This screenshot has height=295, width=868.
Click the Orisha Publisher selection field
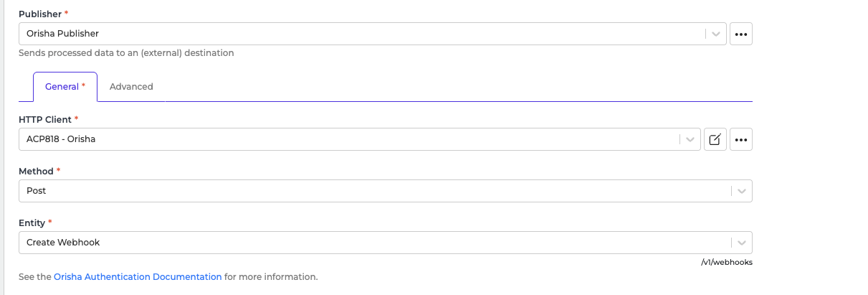tap(358, 34)
